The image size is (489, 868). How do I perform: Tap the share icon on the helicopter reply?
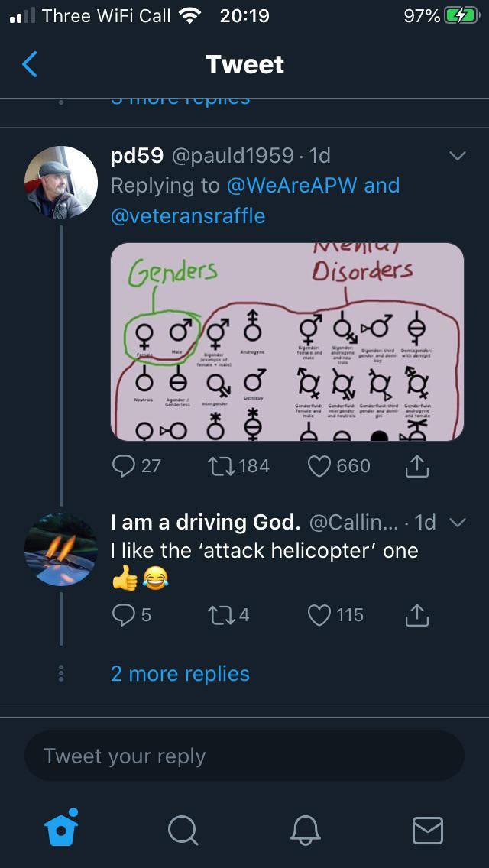pyautogui.click(x=416, y=615)
